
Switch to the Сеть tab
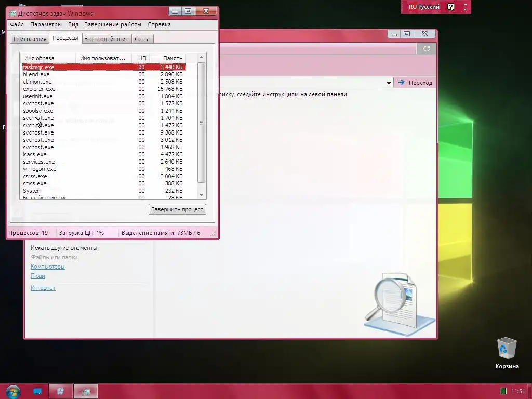pyautogui.click(x=141, y=39)
